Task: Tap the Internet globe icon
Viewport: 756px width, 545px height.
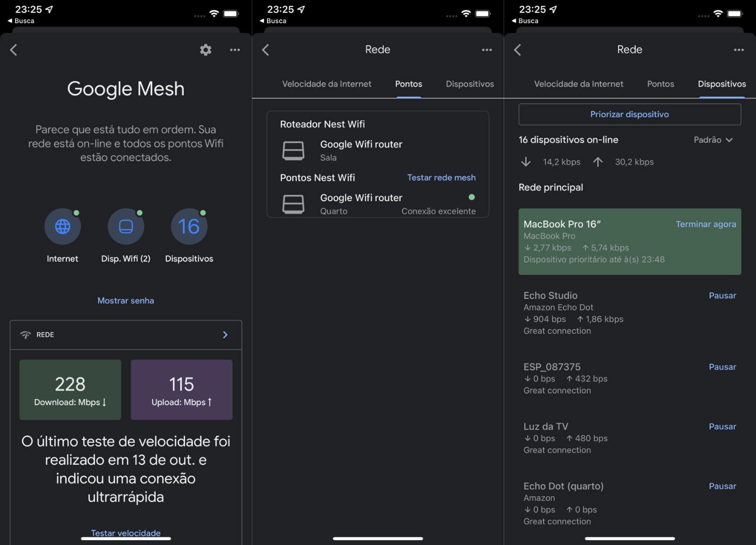Action: pyautogui.click(x=62, y=227)
